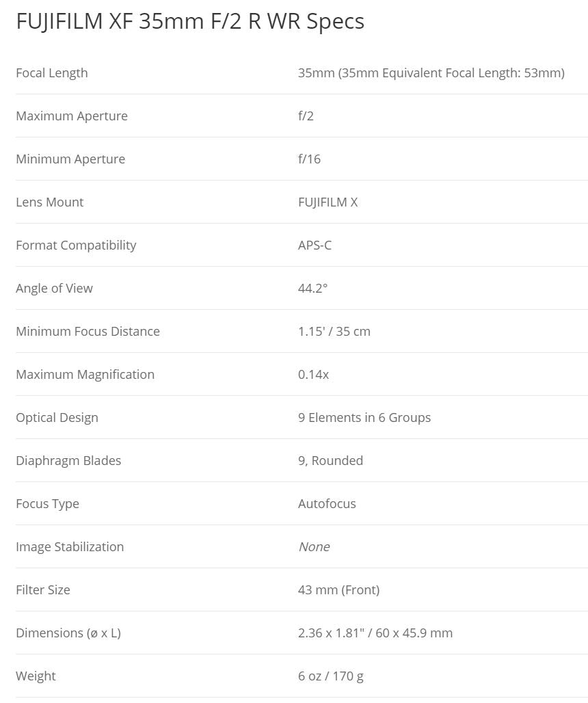
Task: Click the Minimum Focus Distance label
Action: click(x=88, y=332)
